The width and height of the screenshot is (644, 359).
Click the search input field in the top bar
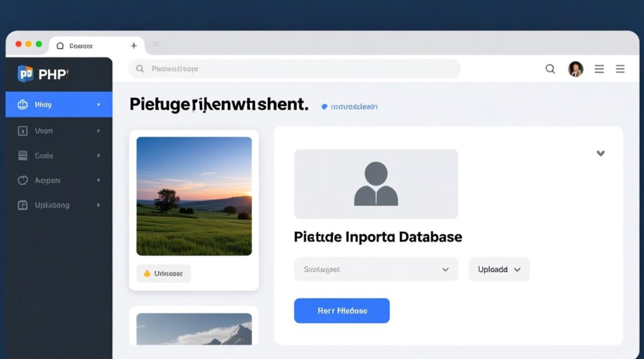tap(294, 69)
